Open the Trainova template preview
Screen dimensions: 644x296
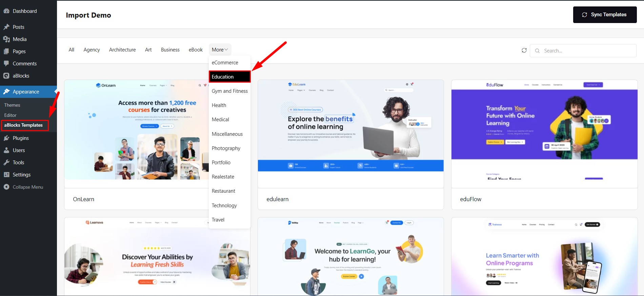tap(544, 256)
